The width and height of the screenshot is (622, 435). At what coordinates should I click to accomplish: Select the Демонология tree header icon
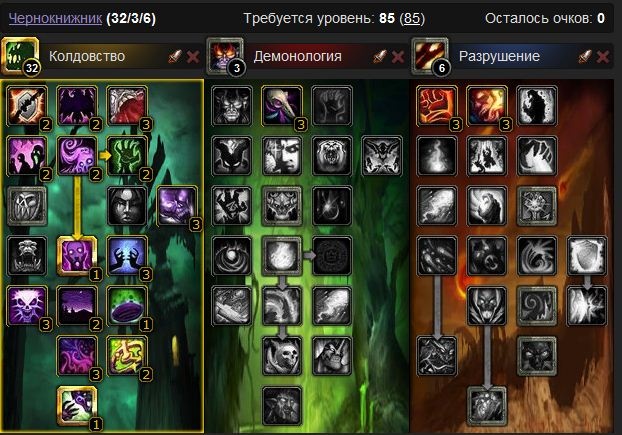225,56
